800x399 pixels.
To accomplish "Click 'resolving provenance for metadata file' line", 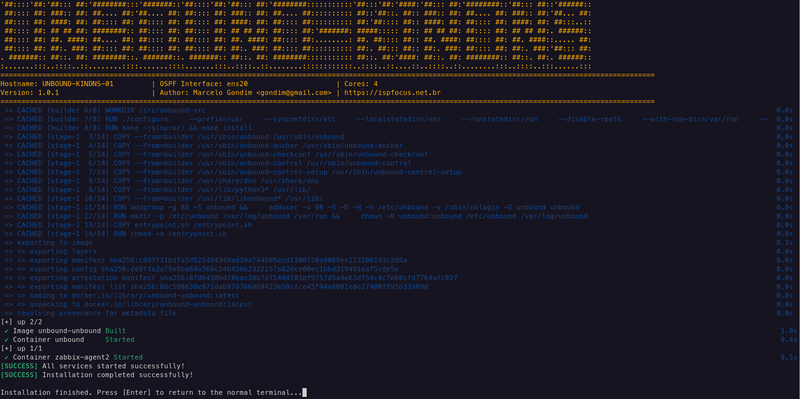I will pos(90,313).
